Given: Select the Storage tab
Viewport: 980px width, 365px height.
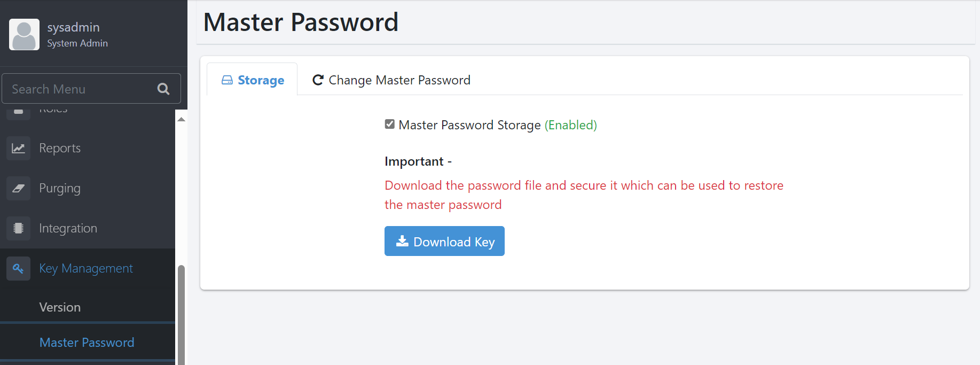Looking at the screenshot, I should (x=253, y=80).
